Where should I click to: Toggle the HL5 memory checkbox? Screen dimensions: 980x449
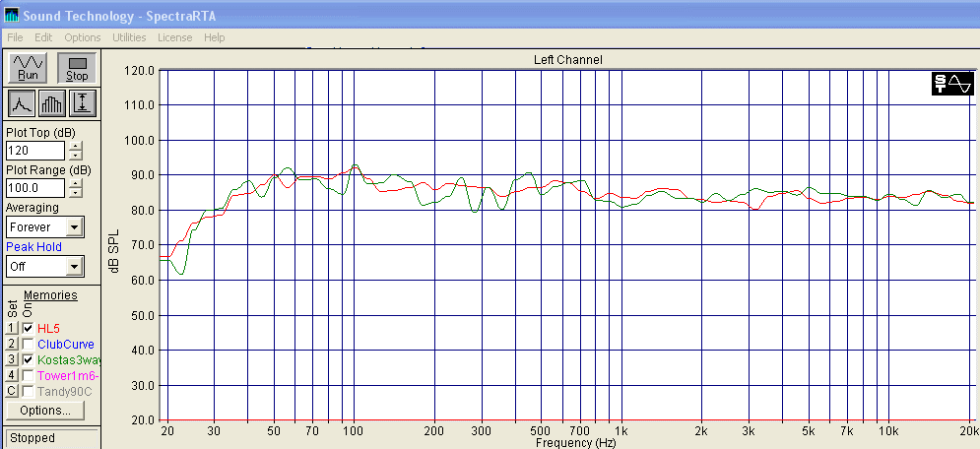coord(28,328)
